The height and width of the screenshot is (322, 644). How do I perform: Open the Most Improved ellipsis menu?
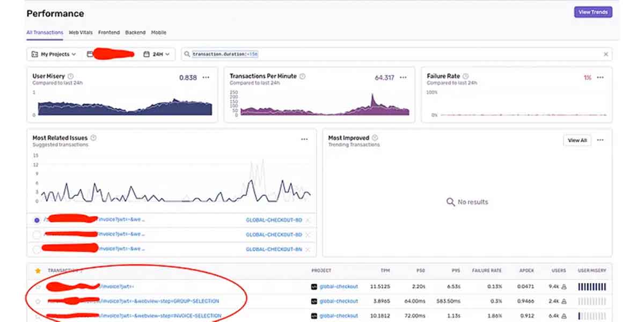click(600, 140)
